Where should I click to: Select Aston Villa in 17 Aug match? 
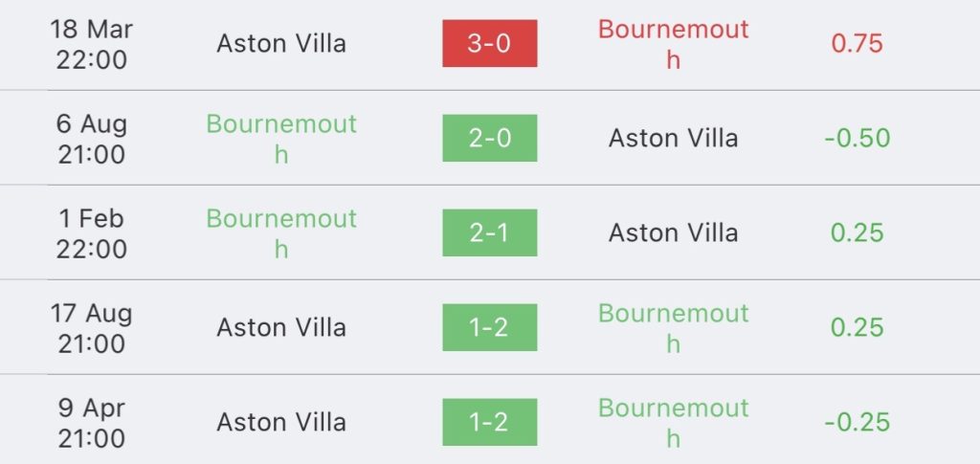pyautogui.click(x=281, y=327)
